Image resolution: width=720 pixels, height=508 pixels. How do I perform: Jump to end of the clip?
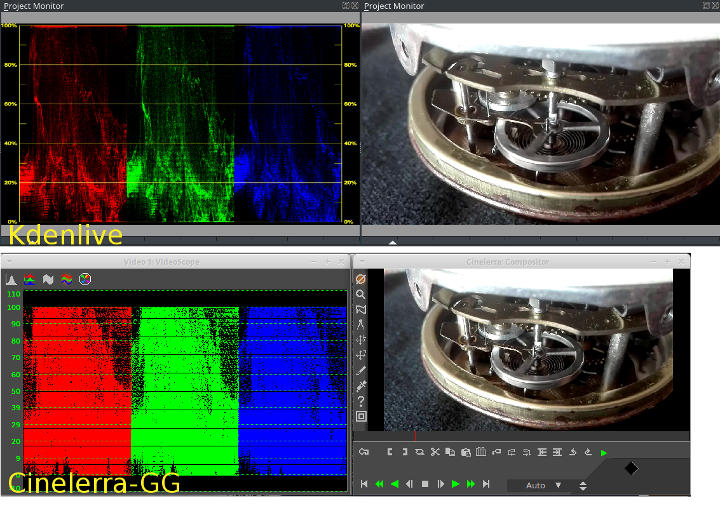click(486, 484)
